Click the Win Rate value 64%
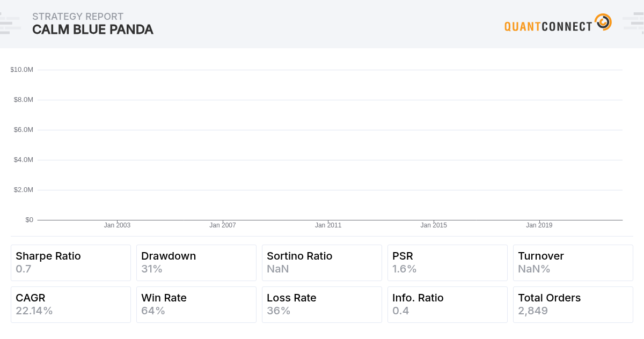This screenshot has height=339, width=644. tap(153, 311)
